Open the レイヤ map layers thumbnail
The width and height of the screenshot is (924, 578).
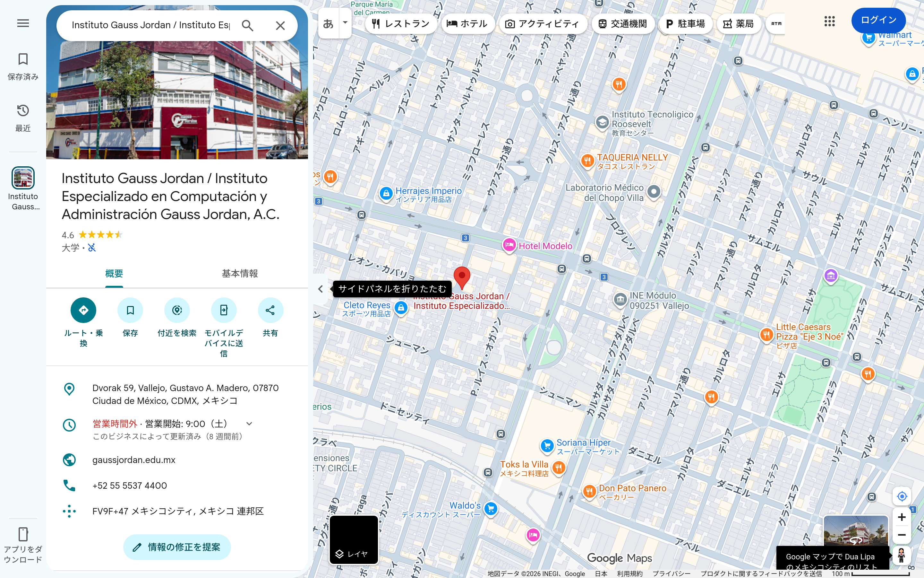point(354,540)
